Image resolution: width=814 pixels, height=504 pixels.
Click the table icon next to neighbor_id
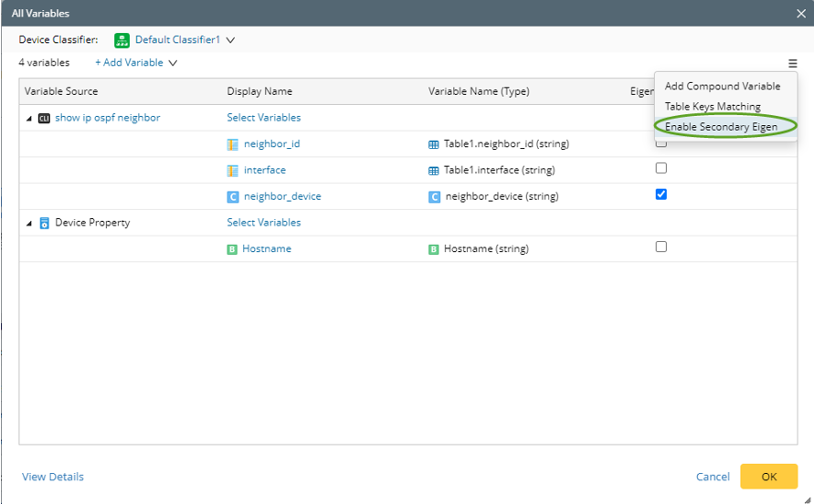coord(233,144)
